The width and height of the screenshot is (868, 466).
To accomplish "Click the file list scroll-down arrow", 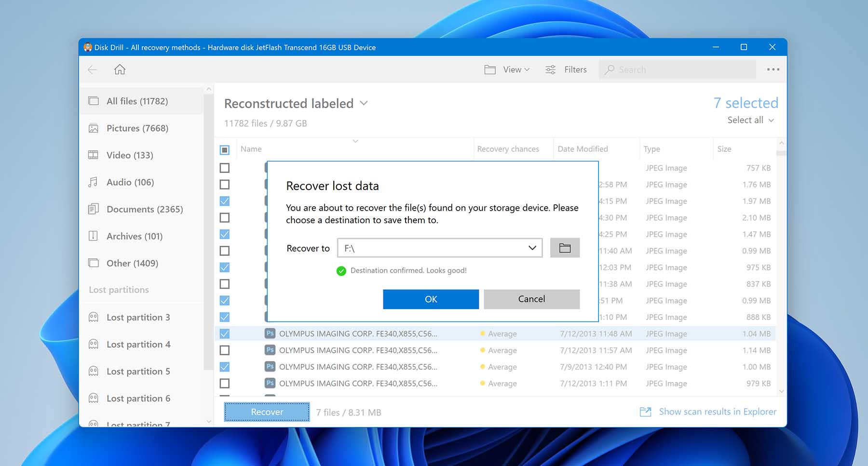I will pos(782,391).
